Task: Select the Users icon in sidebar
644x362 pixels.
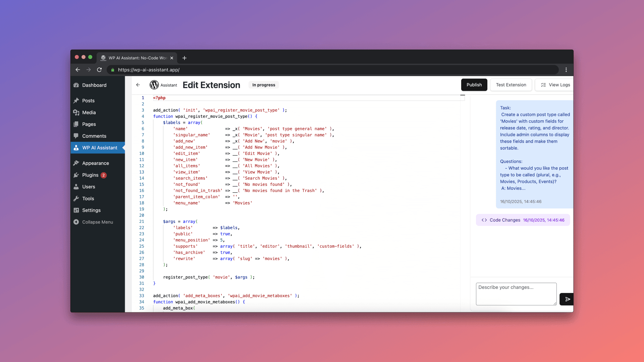Action: tap(76, 187)
